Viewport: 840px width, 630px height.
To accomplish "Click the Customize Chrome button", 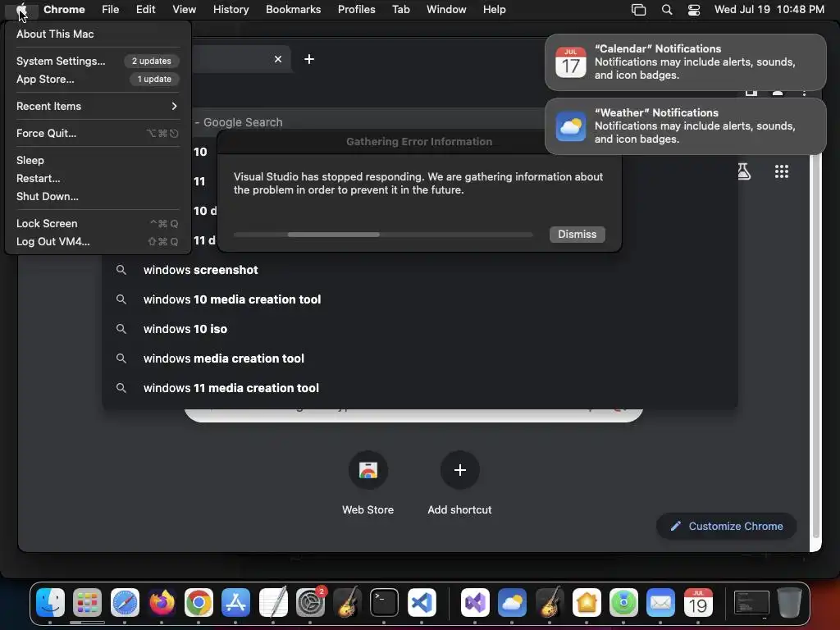I will (x=726, y=526).
